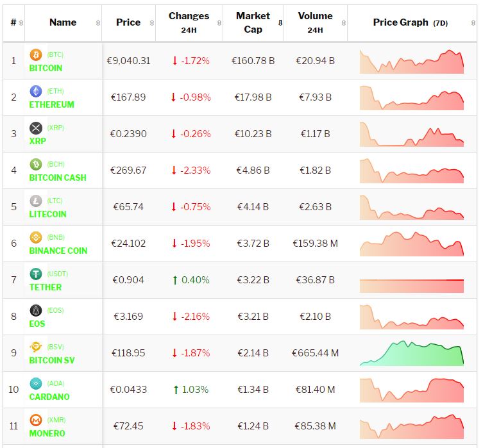The image size is (483, 448).
Task: Click the Binance Coin logo icon
Action: tap(36, 238)
